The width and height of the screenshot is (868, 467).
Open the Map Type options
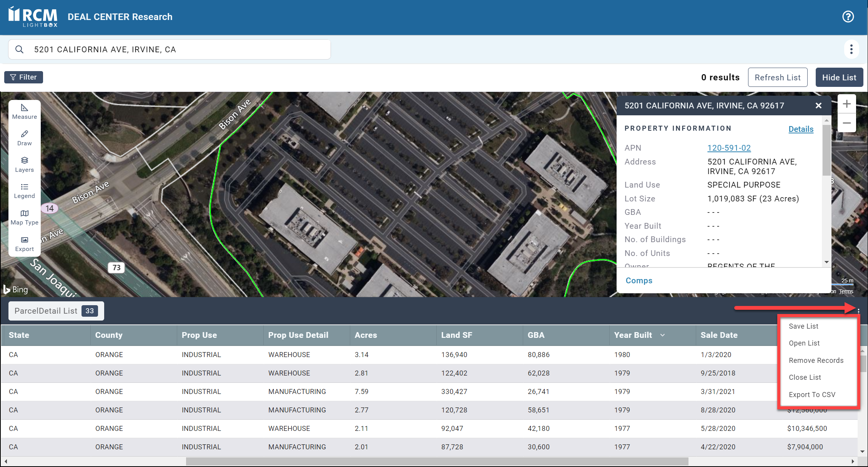tap(24, 217)
